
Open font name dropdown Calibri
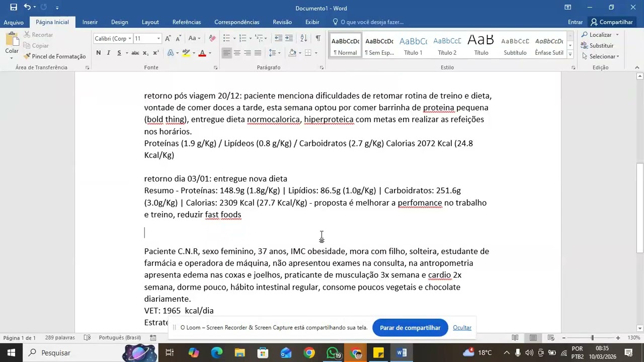pyautogui.click(x=129, y=39)
